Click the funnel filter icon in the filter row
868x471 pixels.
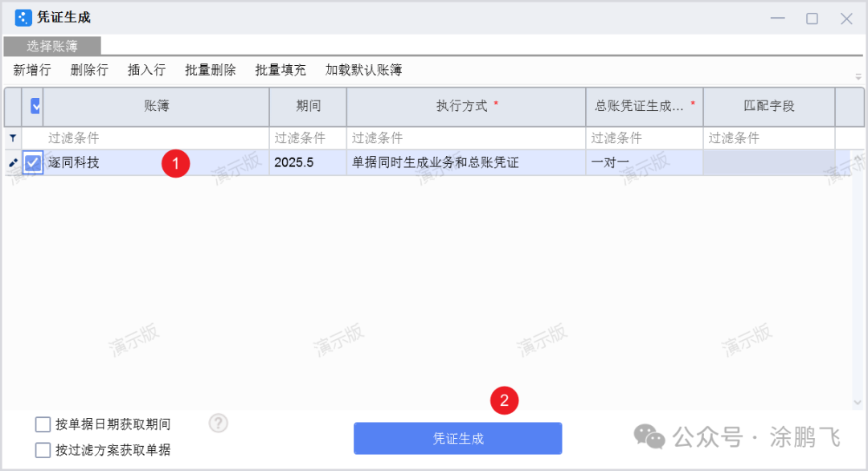click(13, 138)
